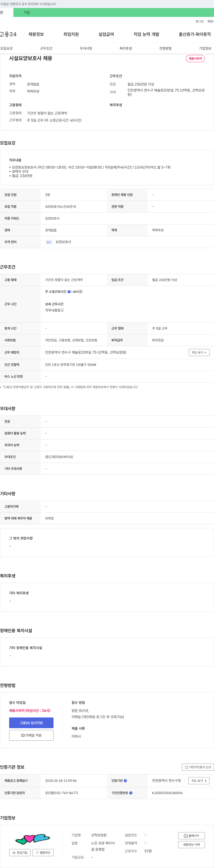The width and height of the screenshot is (214, 868).
Task: Jump to the 전형방법 section tab
Action: 165,49
